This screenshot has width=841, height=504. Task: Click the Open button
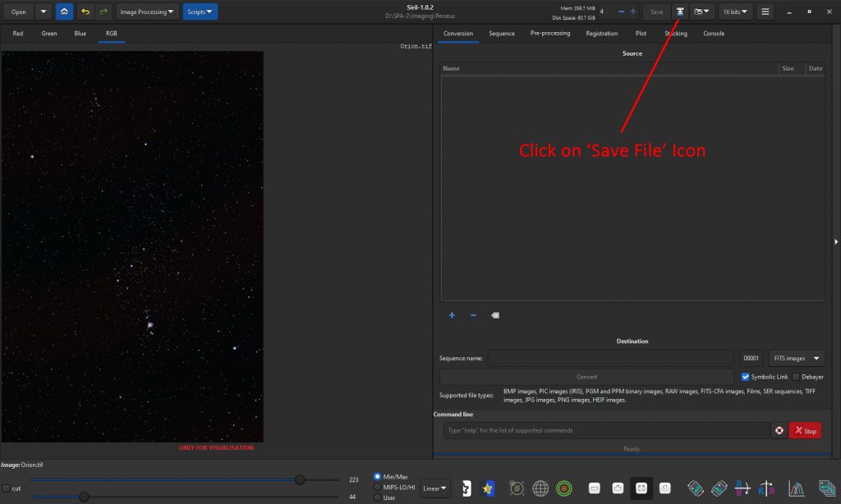[x=18, y=11]
